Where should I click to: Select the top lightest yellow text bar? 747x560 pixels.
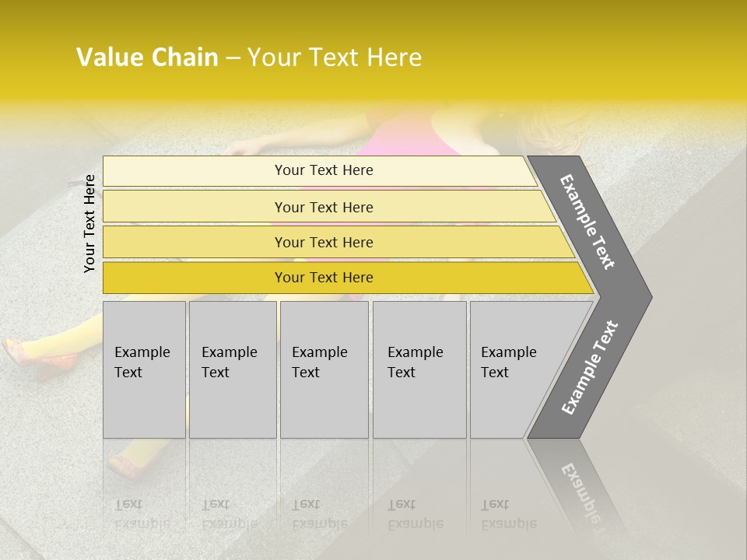323,170
